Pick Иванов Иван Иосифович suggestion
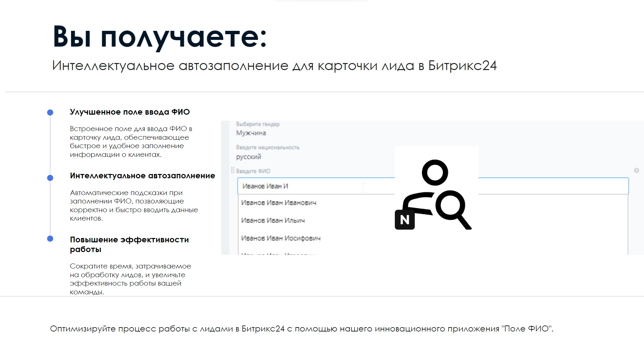 coord(281,238)
